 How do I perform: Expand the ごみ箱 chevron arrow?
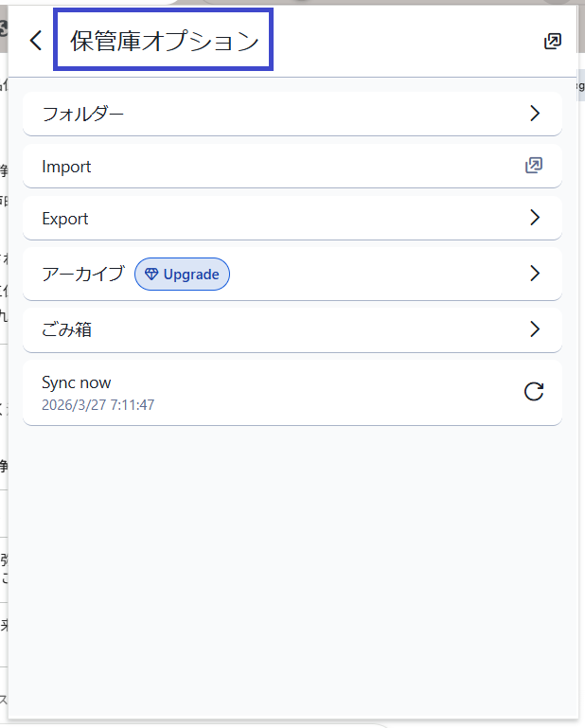click(535, 329)
